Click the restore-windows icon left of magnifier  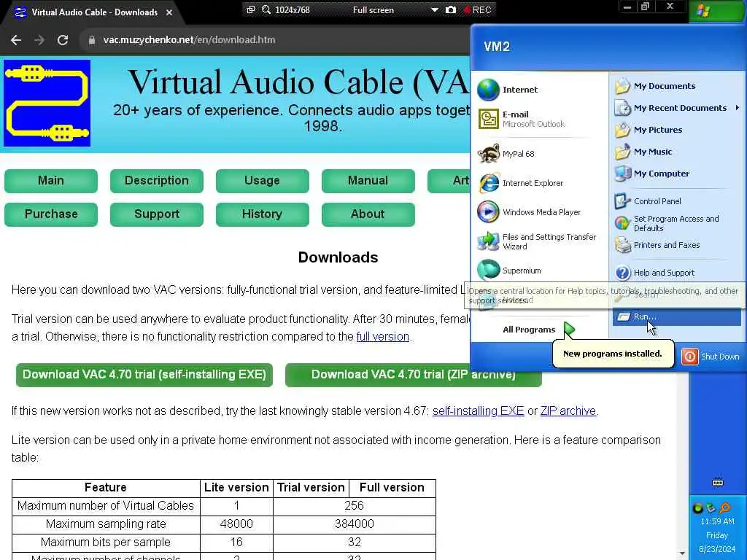coord(251,9)
